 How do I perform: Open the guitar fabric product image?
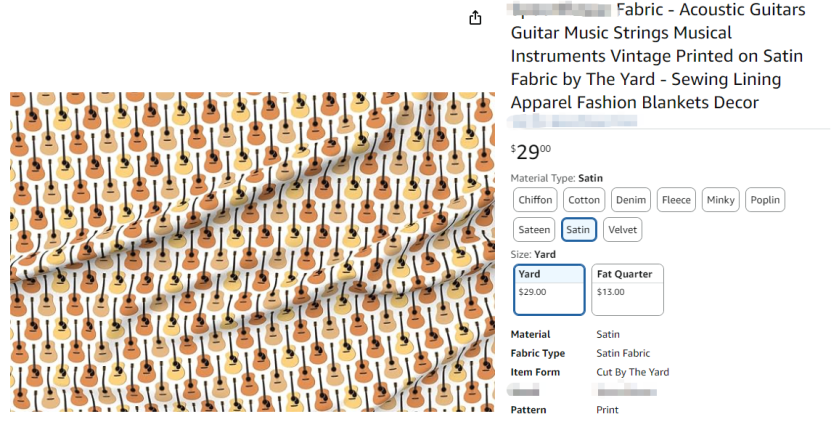[252, 252]
